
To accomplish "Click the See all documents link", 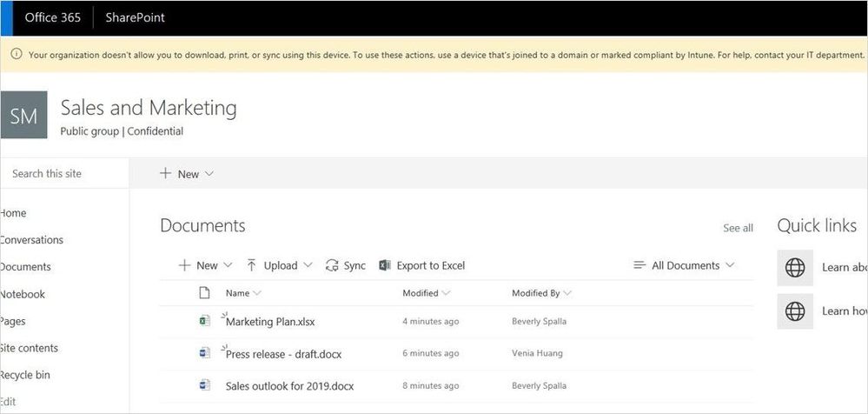I will [x=738, y=228].
